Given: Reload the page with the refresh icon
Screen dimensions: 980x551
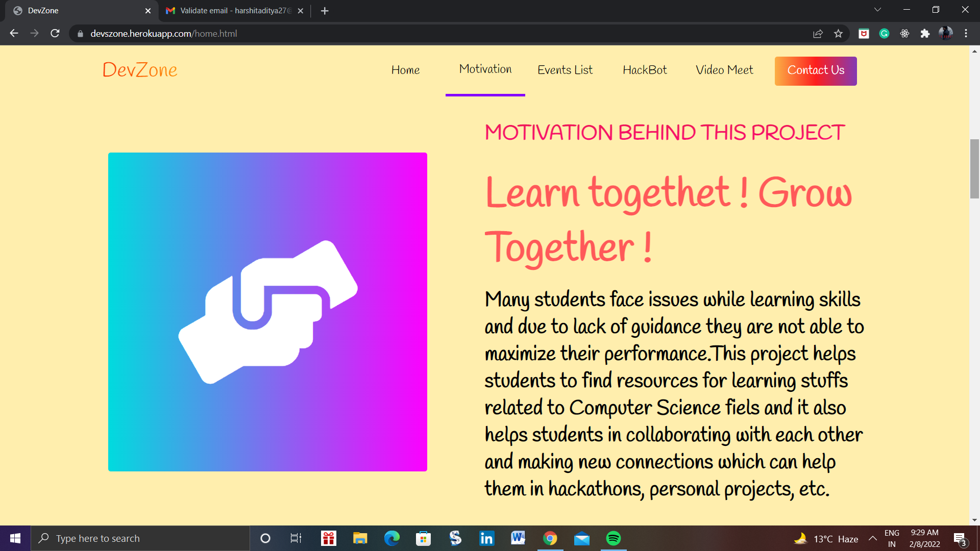Looking at the screenshot, I should 55,34.
